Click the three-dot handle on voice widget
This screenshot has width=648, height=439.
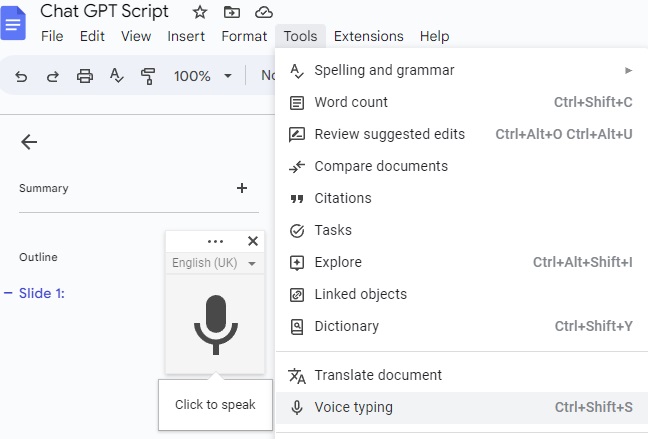tap(215, 241)
